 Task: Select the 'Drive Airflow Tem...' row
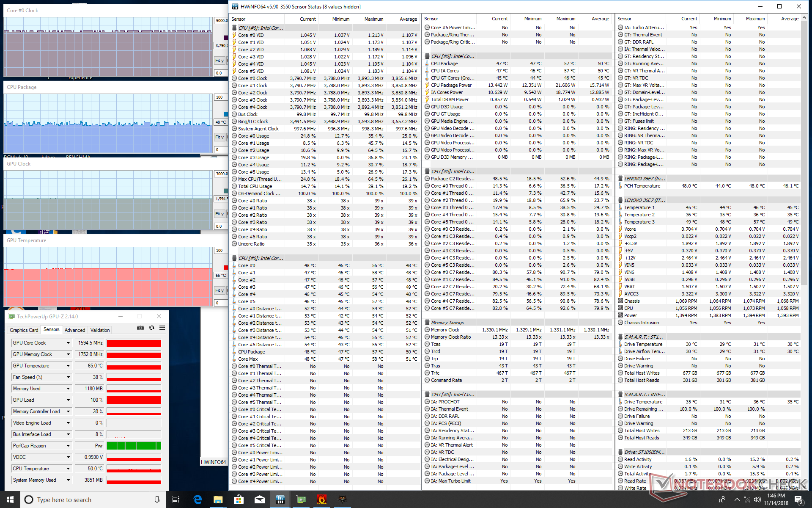click(x=708, y=351)
